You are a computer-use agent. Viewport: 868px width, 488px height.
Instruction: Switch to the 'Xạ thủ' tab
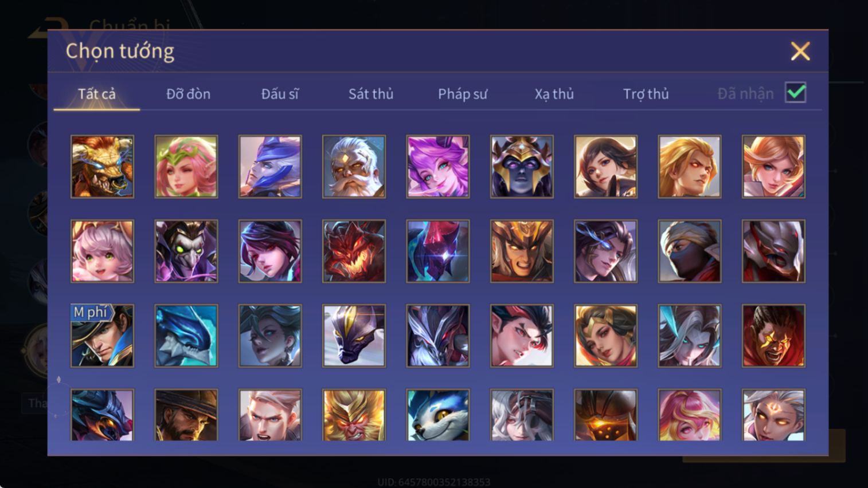click(x=554, y=94)
